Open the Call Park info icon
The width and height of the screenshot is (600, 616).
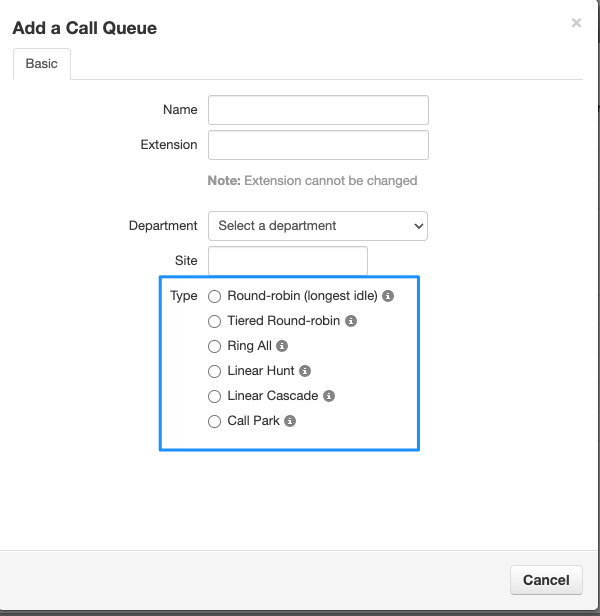[290, 421]
